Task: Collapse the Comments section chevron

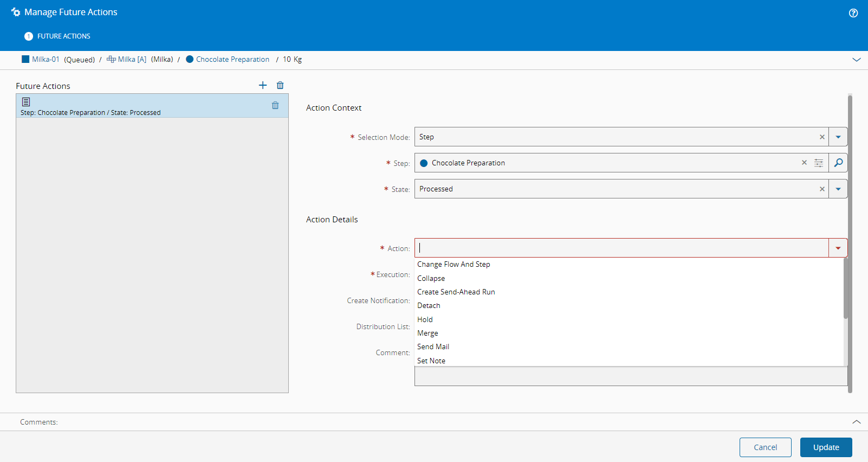Action: pyautogui.click(x=856, y=422)
